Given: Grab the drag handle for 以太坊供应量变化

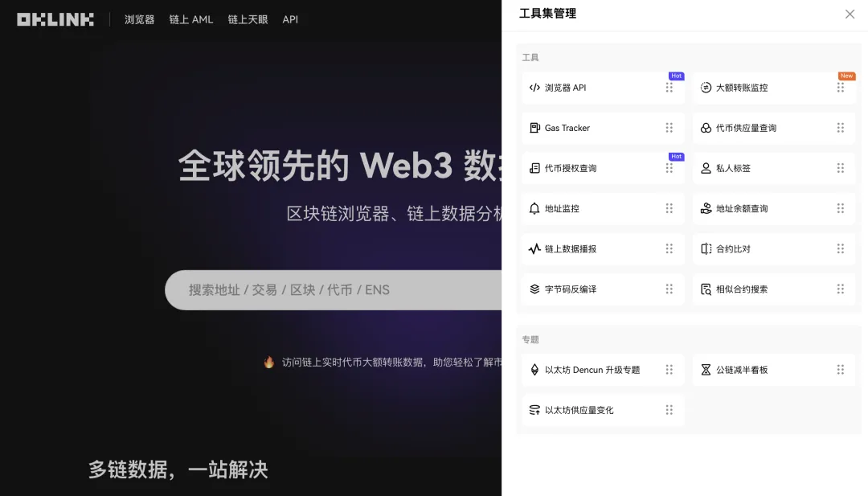Looking at the screenshot, I should point(669,410).
